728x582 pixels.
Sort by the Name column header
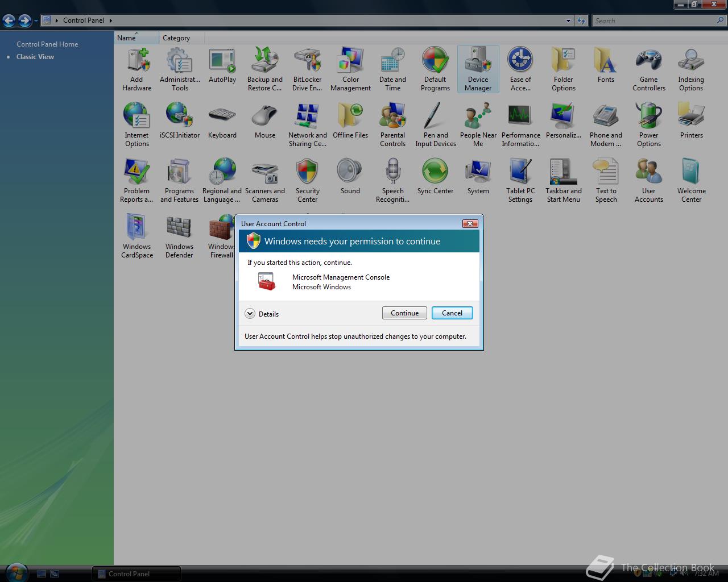click(136, 38)
